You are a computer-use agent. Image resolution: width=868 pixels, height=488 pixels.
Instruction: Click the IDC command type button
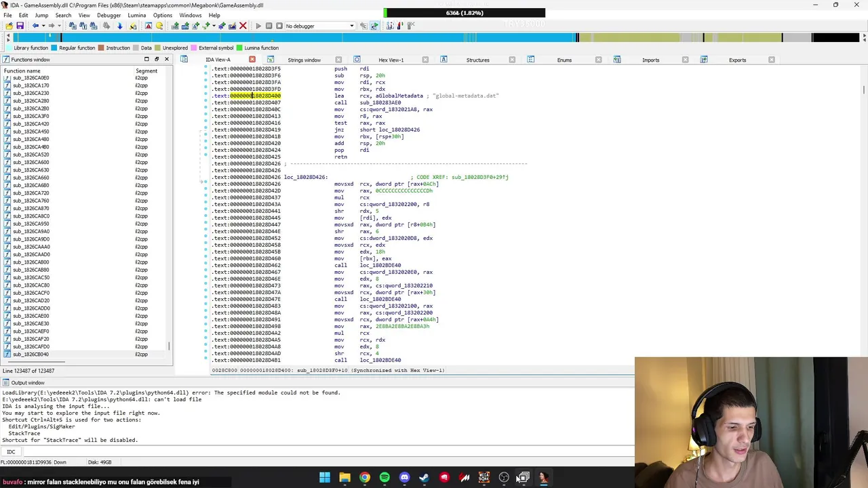tap(11, 451)
